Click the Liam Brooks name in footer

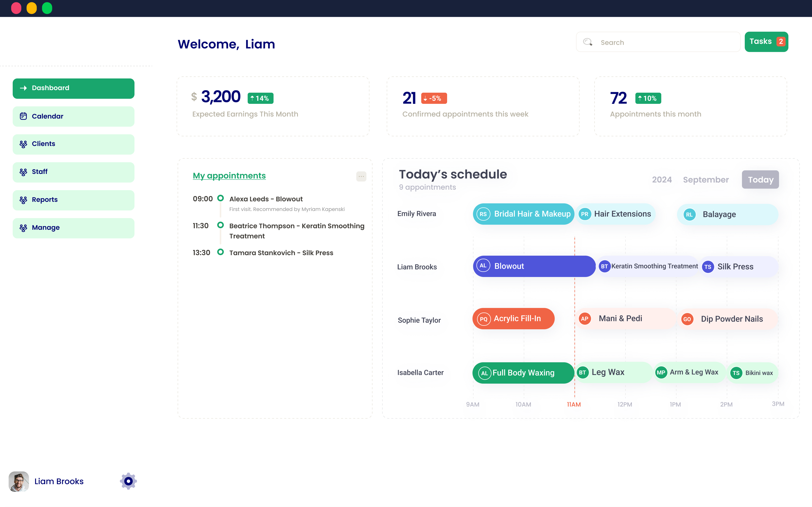click(59, 481)
